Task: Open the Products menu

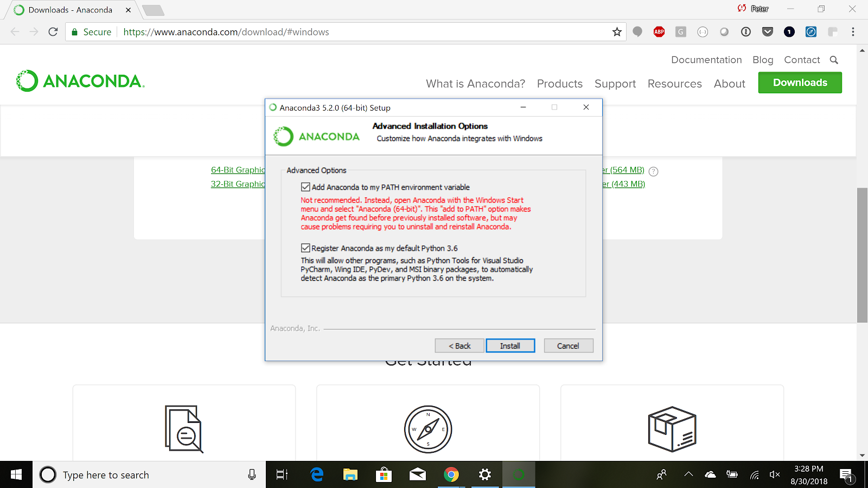Action: tap(560, 84)
